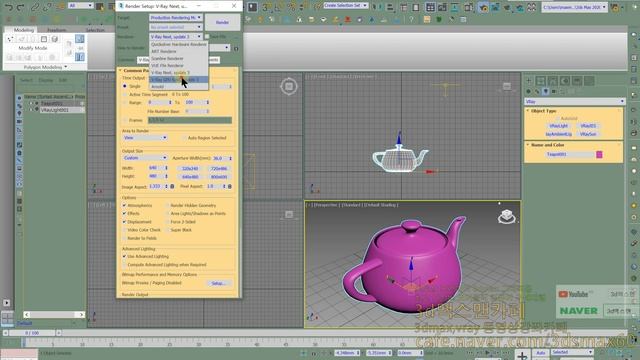
Task: Open the Create Selection Set dropdown
Action: [x=345, y=5]
